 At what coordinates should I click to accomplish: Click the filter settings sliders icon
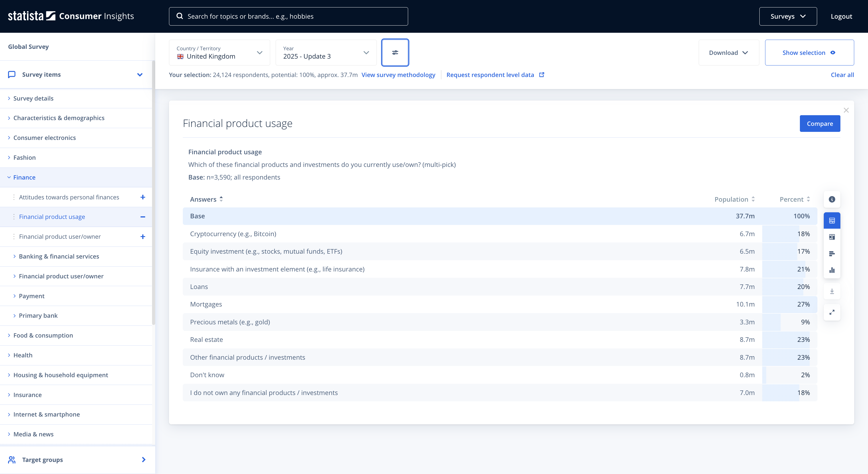[395, 53]
